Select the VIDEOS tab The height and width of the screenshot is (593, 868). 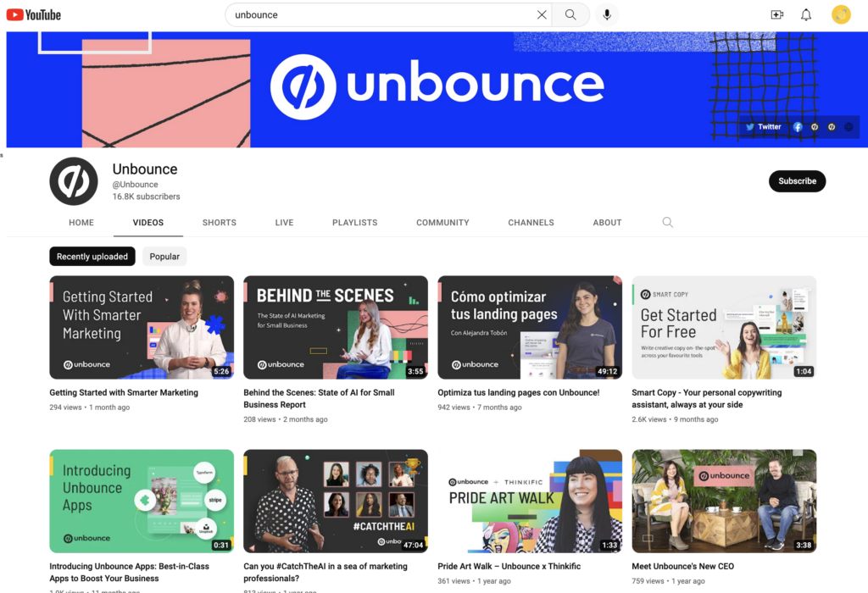click(x=147, y=222)
